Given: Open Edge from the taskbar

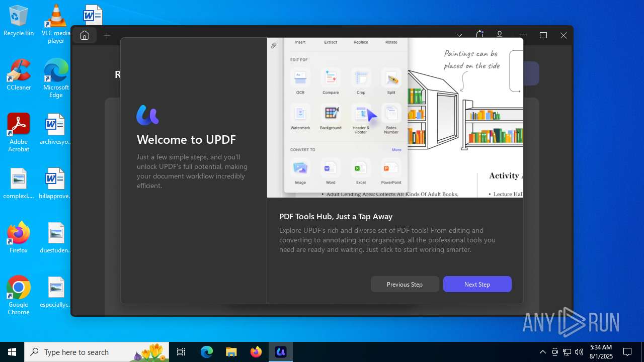Looking at the screenshot, I should coord(207,352).
